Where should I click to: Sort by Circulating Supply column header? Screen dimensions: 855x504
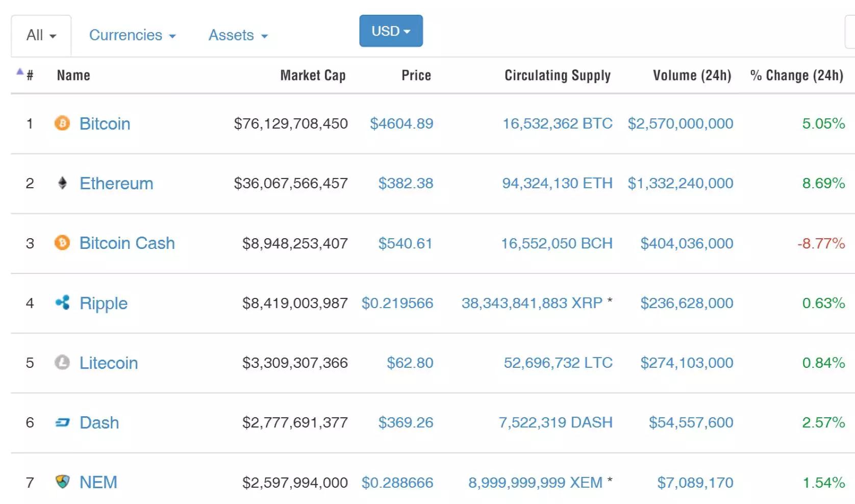click(558, 75)
